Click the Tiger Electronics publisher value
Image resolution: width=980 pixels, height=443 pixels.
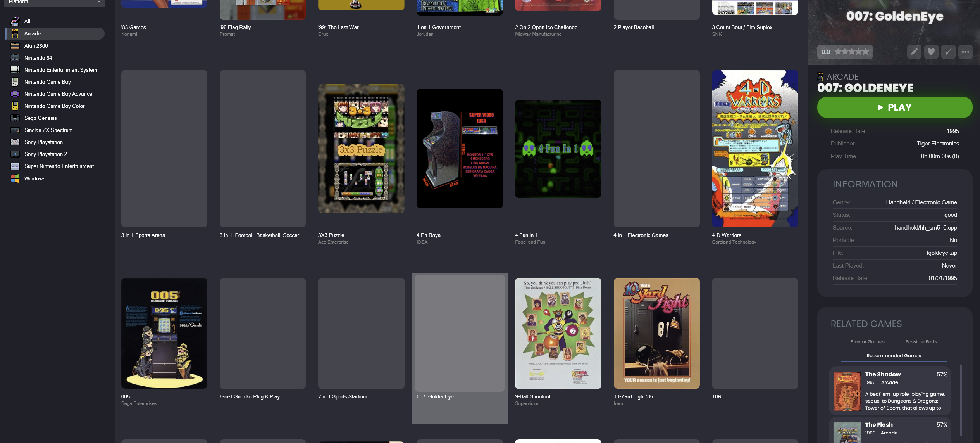point(938,144)
